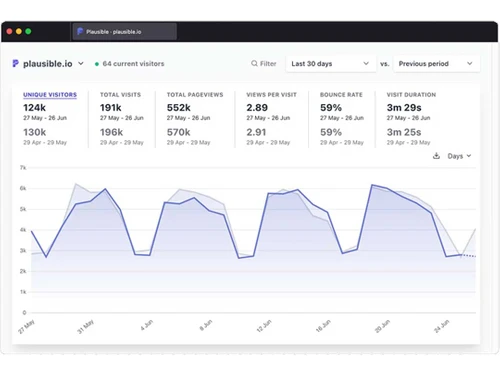Click the 130k previous period visitors value
Image resolution: width=500 pixels, height=375 pixels.
(34, 132)
